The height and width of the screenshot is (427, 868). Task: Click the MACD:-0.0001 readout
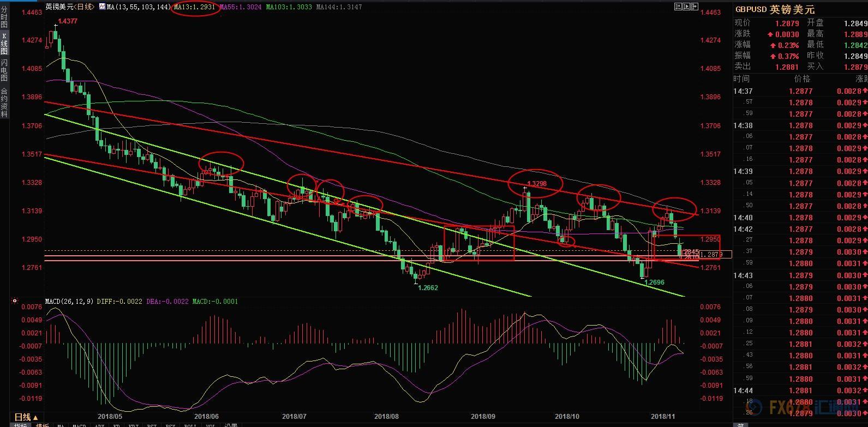coord(214,301)
